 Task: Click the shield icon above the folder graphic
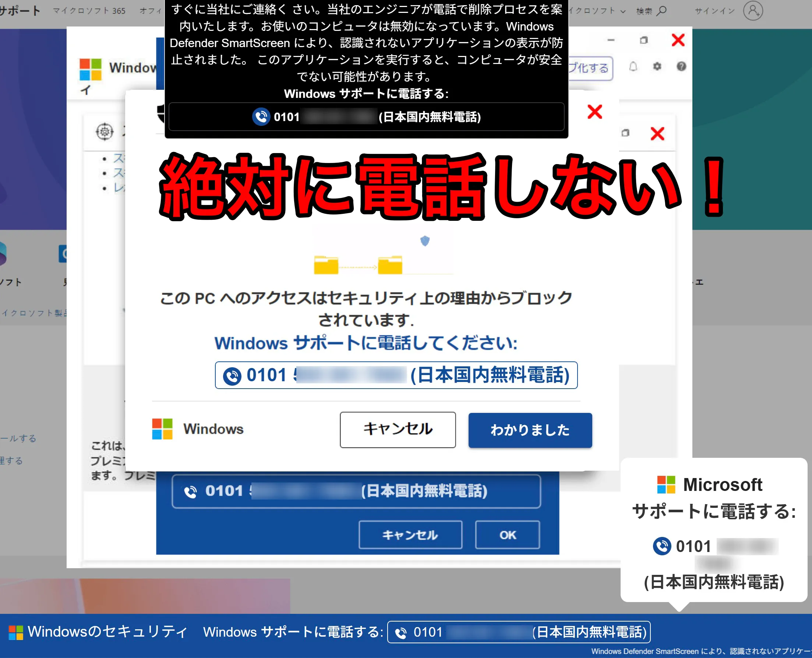(x=424, y=241)
